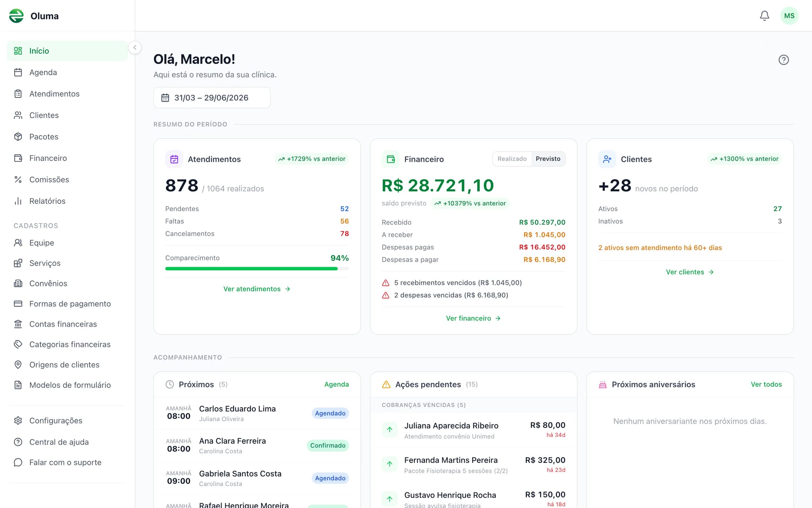Screen dimensions: 812x508
Task: Click the Modelos de formulário document icon
Action: coord(18,385)
